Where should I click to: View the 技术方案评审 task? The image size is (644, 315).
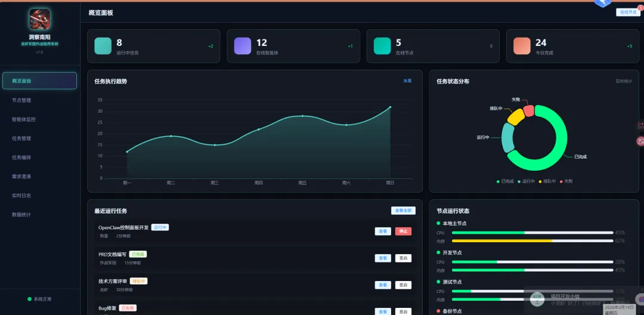(x=383, y=285)
